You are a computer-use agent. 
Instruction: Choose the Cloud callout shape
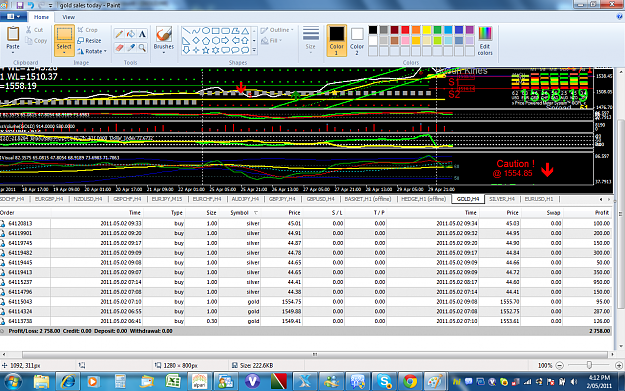click(245, 50)
